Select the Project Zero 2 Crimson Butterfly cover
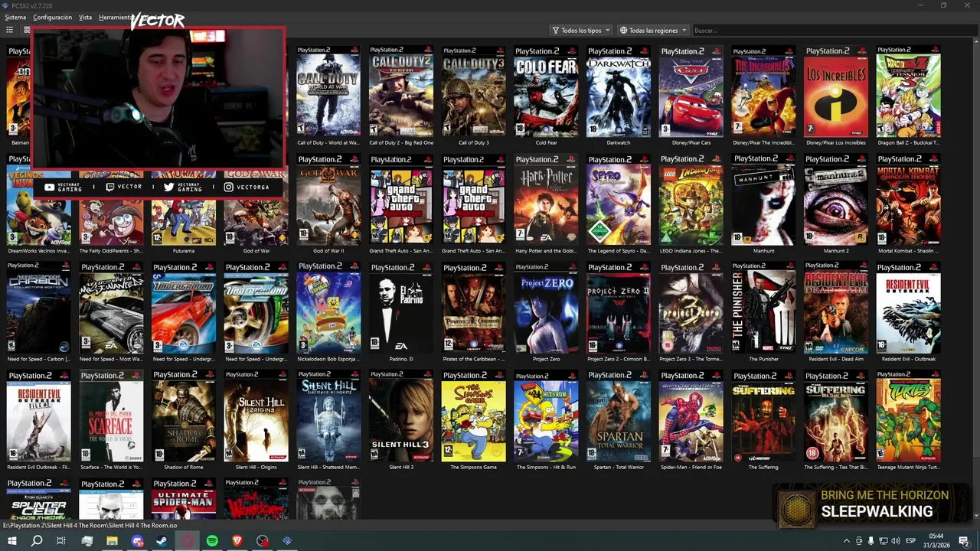 tap(619, 308)
